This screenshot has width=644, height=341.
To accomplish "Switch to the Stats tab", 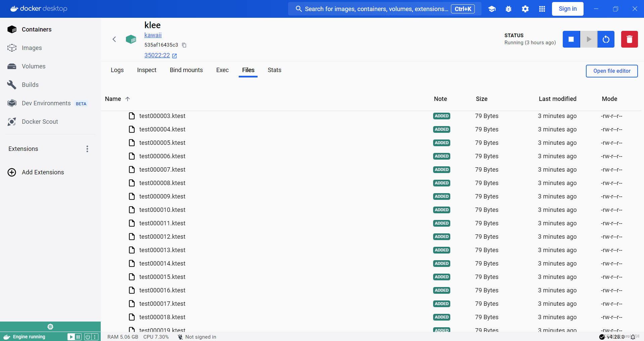I will pyautogui.click(x=274, y=70).
